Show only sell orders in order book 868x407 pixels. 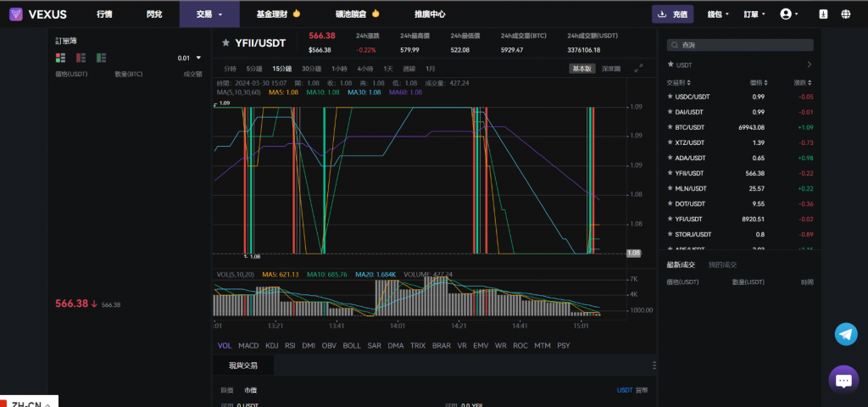81,58
